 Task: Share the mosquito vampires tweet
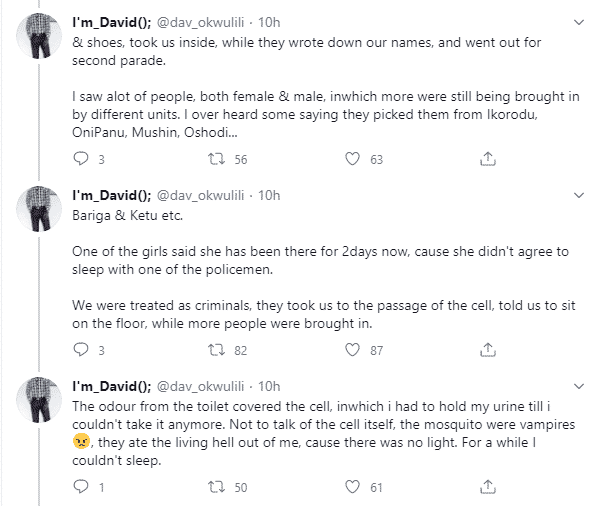point(487,487)
